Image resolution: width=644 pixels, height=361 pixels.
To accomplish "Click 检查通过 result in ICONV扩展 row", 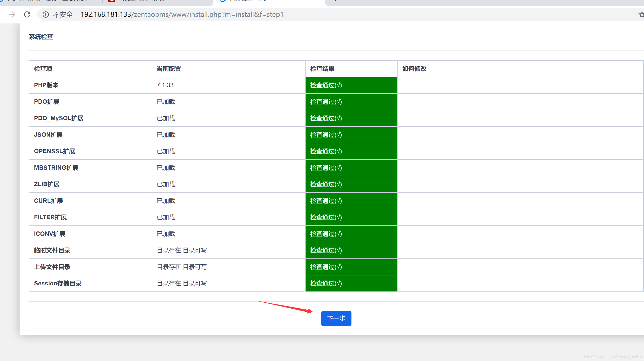I will pyautogui.click(x=326, y=234).
